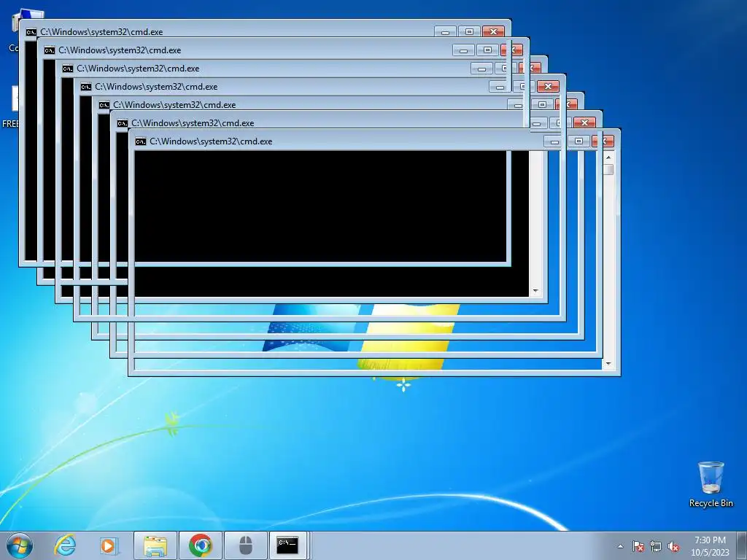Open the Action Center flag icon
Image resolution: width=747 pixels, height=560 pixels.
point(638,546)
